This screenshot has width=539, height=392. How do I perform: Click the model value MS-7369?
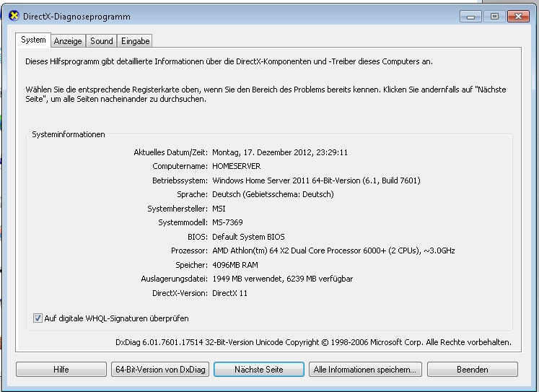pyautogui.click(x=227, y=222)
